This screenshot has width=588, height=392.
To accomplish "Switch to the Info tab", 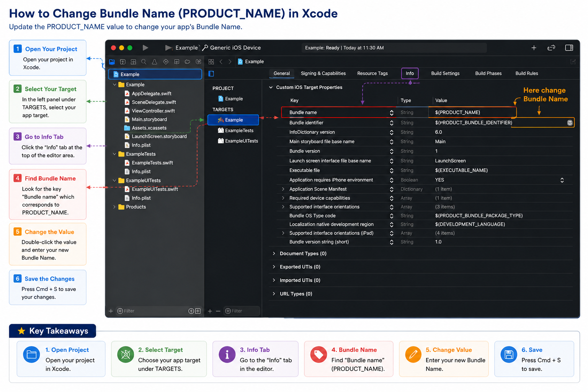I will (x=410, y=73).
